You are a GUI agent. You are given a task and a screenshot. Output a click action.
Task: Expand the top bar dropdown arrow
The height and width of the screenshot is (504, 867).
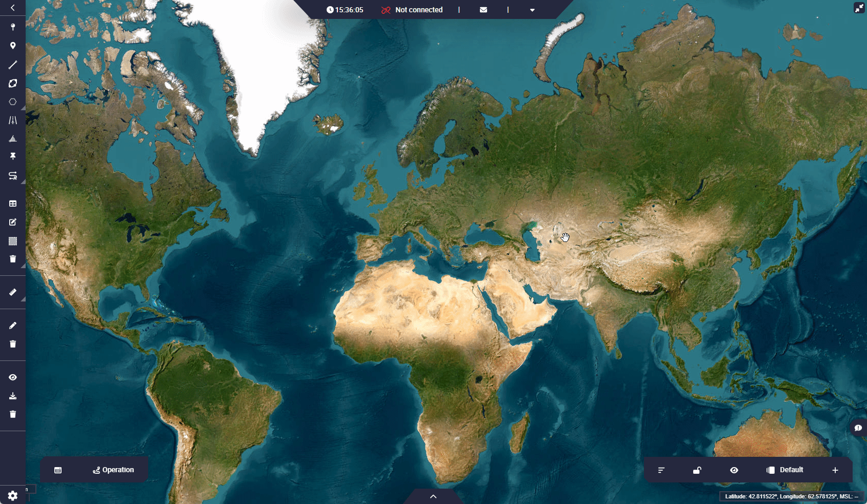[532, 10]
